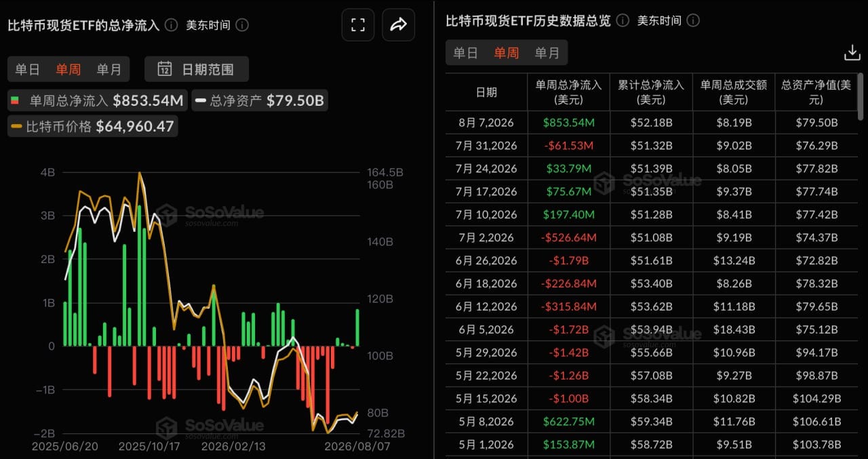
Task: Click the 日期 column header
Action: (x=486, y=92)
